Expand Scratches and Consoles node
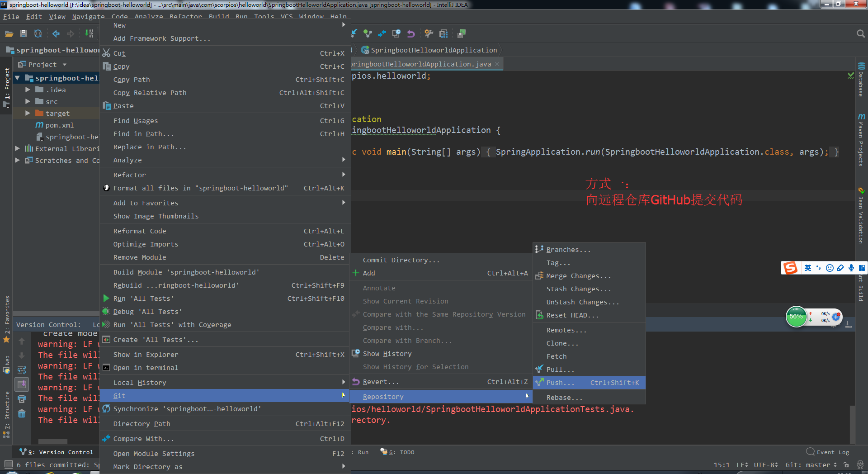The height and width of the screenshot is (474, 868). [x=17, y=160]
